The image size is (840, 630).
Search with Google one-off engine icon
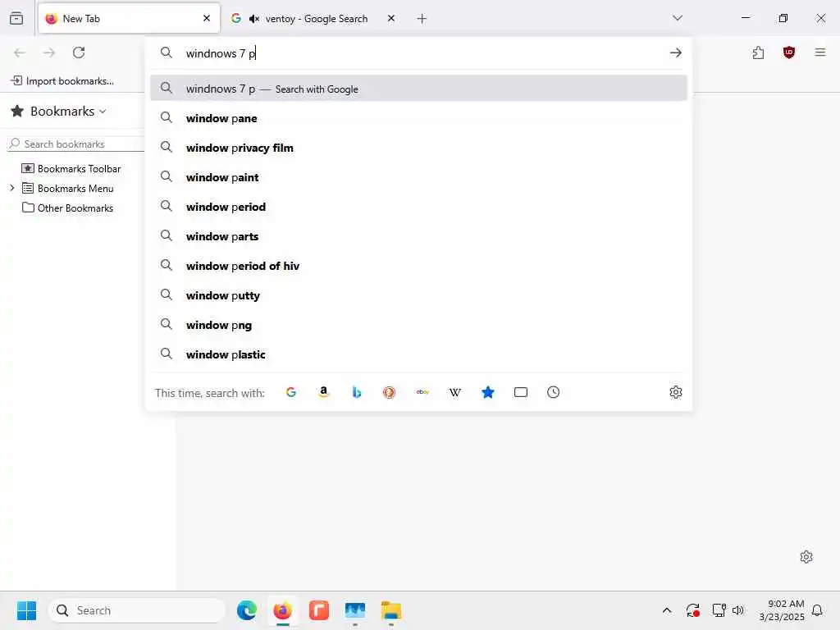[291, 392]
